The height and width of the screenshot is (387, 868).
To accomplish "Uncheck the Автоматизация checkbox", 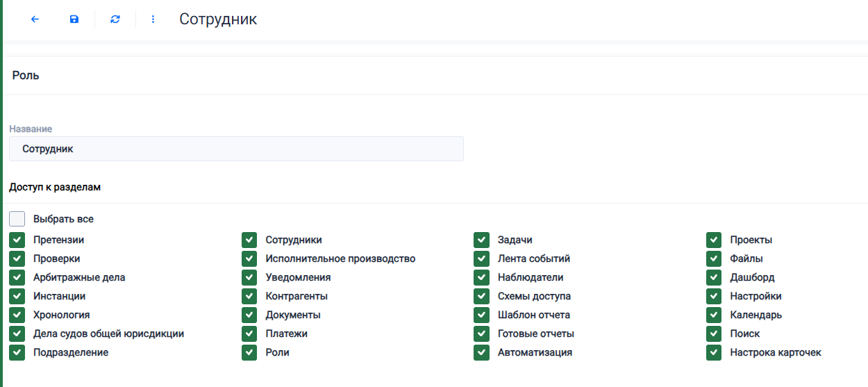I will click(482, 352).
